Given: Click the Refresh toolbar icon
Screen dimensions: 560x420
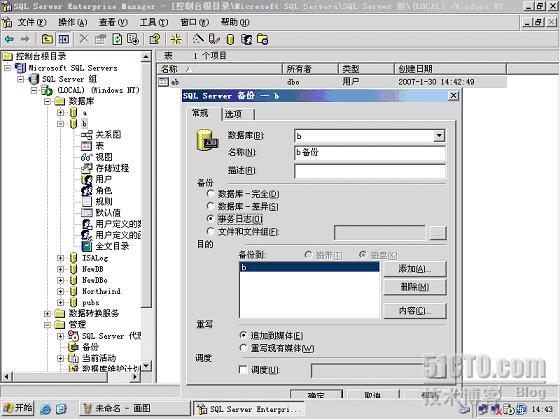Looking at the screenshot, I should (117, 39).
